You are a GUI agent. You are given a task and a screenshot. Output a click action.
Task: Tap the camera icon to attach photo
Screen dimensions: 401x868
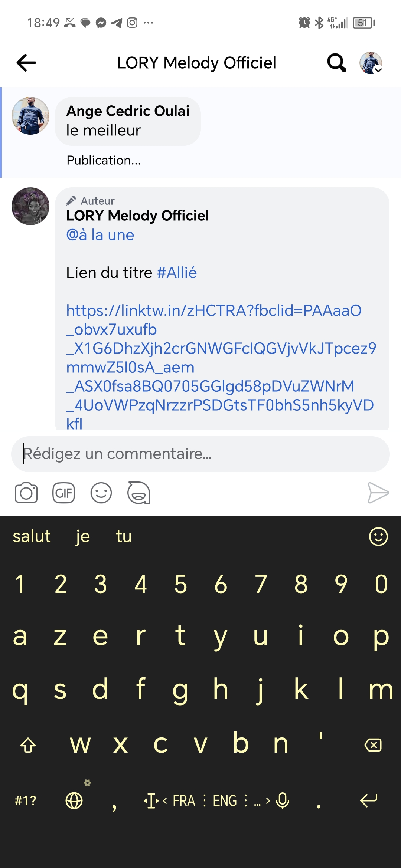[x=26, y=493]
